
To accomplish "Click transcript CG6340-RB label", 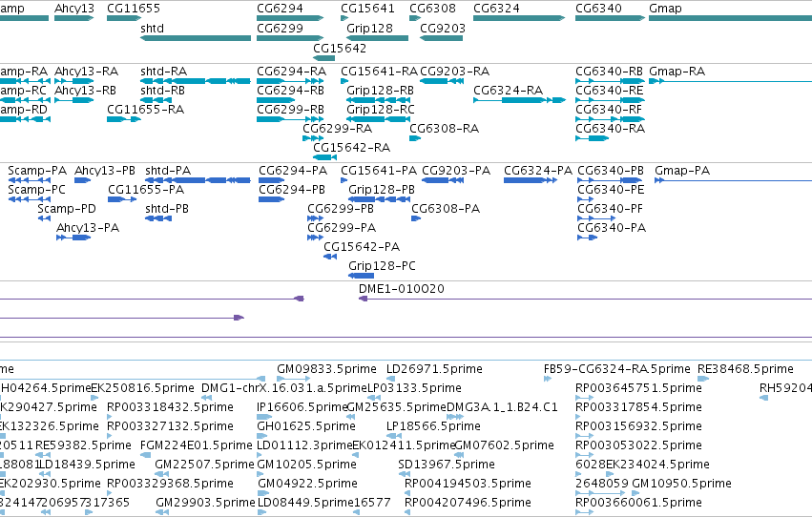I will point(609,72).
